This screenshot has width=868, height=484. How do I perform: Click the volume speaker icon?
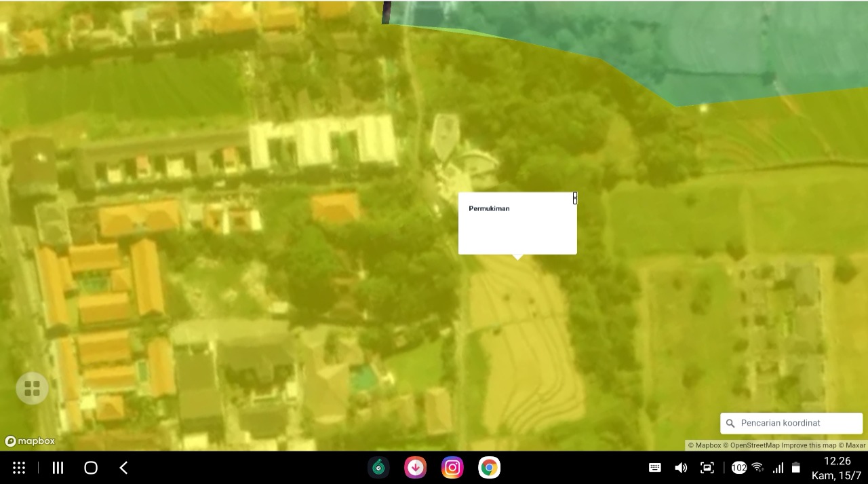click(x=681, y=468)
